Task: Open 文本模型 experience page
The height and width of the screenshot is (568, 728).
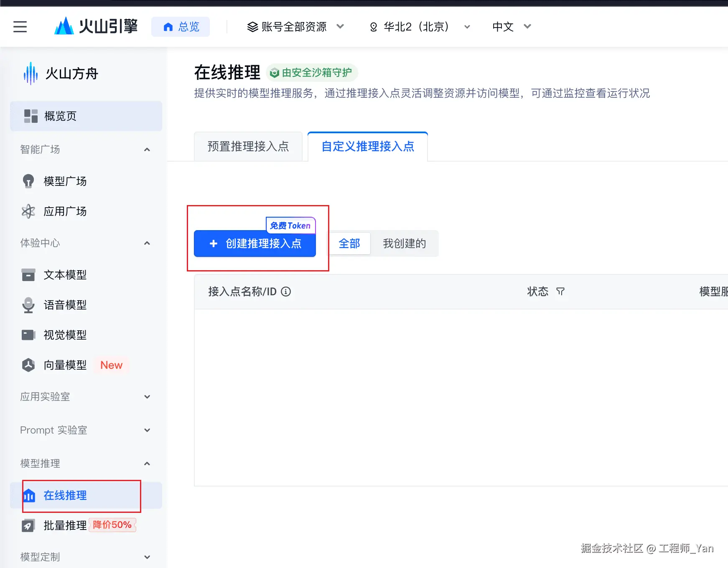Action: tap(86, 275)
